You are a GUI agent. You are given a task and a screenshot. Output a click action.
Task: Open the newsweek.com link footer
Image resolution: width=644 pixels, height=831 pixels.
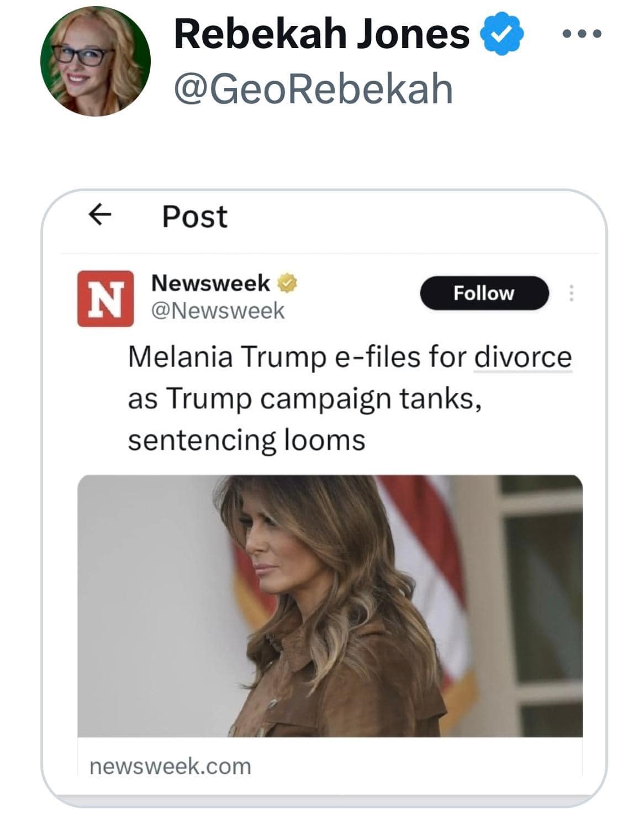coord(170,766)
